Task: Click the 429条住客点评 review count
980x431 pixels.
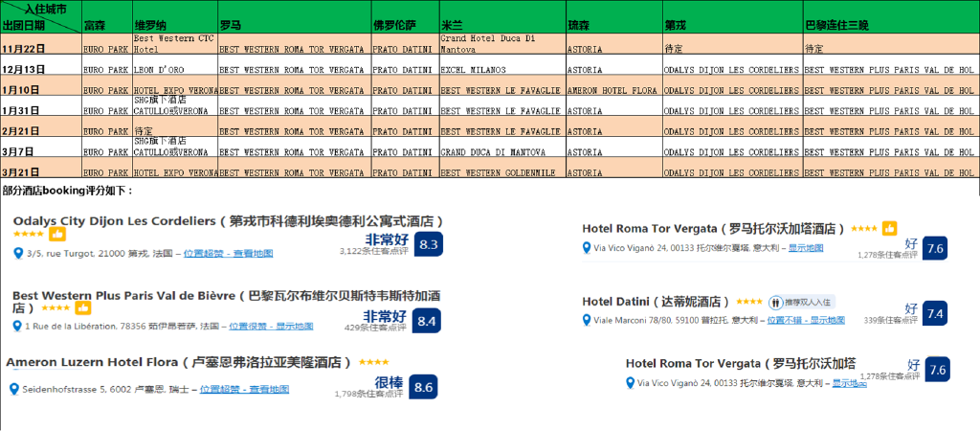Action: click(x=375, y=327)
